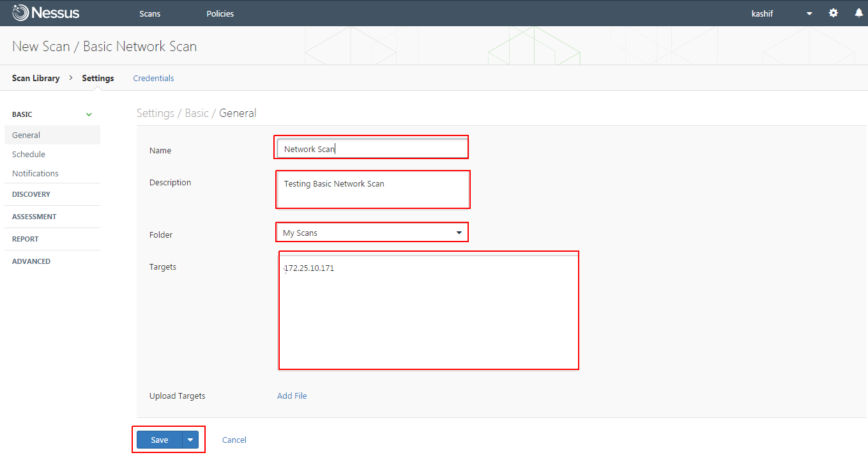Click the Add File link

[x=292, y=396]
